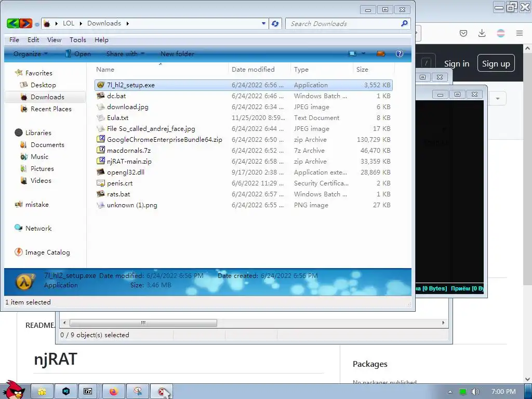Go forward with the orange arrow button
This screenshot has height=399, width=532.
click(x=26, y=23)
